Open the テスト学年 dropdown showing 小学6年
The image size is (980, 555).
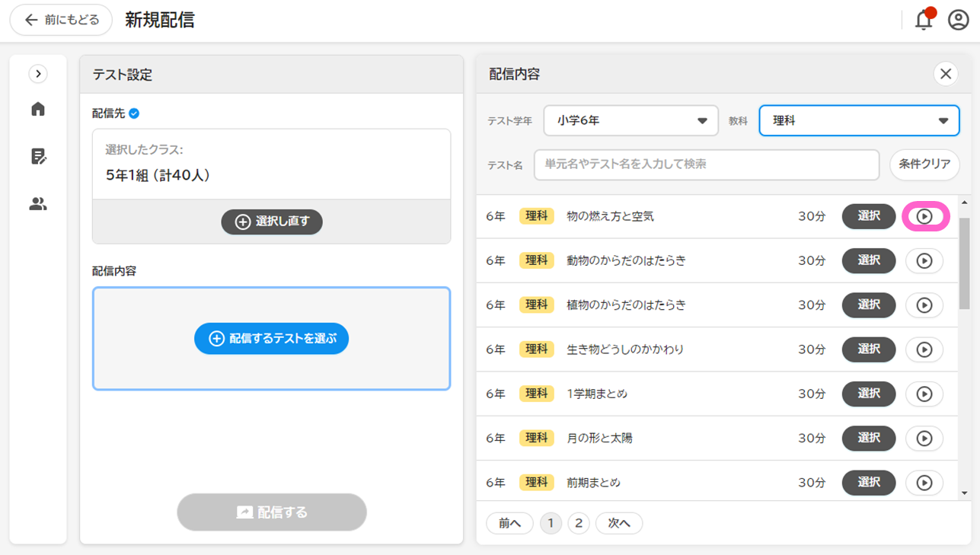[x=630, y=121]
